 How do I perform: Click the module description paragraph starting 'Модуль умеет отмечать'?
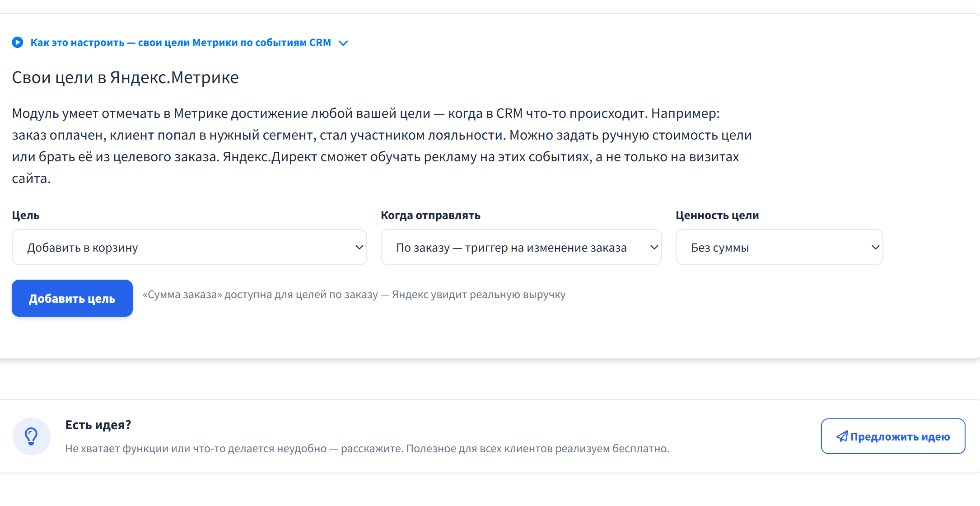[x=382, y=146]
